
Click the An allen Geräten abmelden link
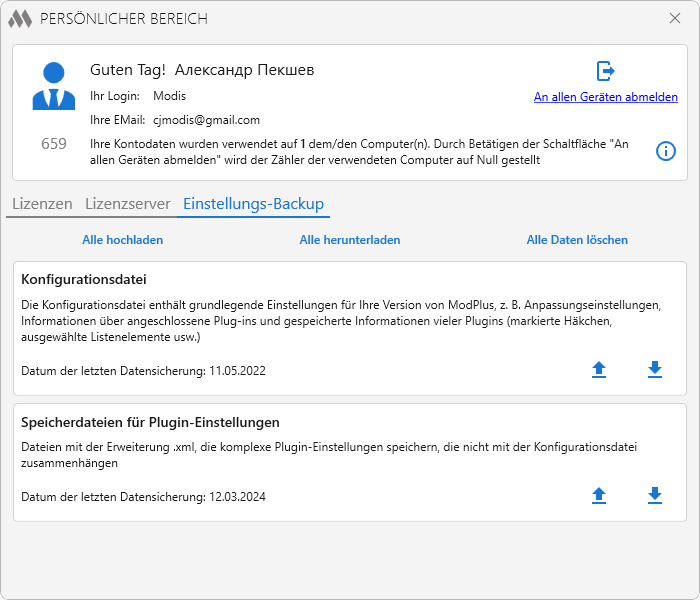click(606, 97)
